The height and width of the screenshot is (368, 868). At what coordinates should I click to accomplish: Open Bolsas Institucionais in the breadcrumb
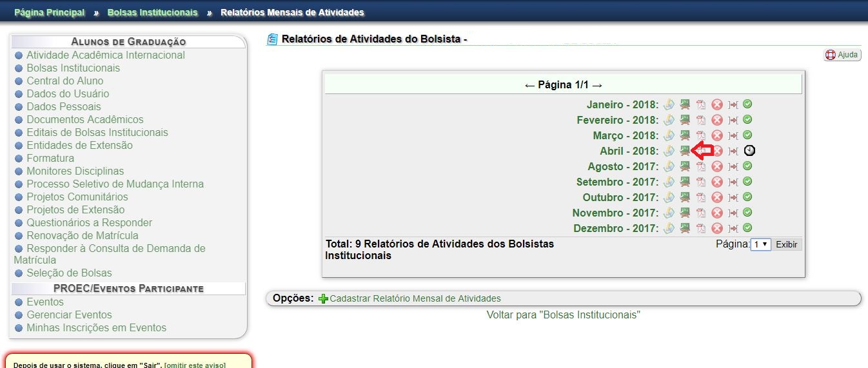click(152, 12)
